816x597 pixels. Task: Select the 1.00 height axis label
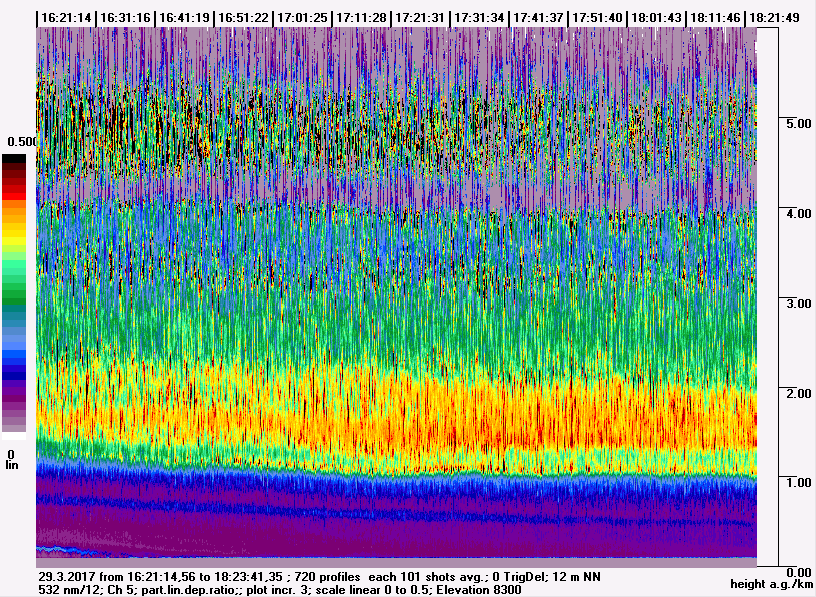(798, 482)
